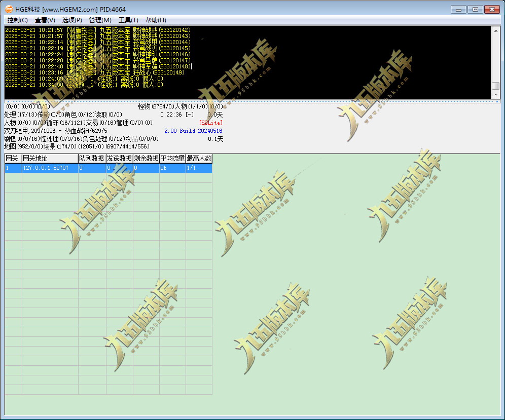Click the 1/1 max players cell
This screenshot has height=420, width=505.
199,168
